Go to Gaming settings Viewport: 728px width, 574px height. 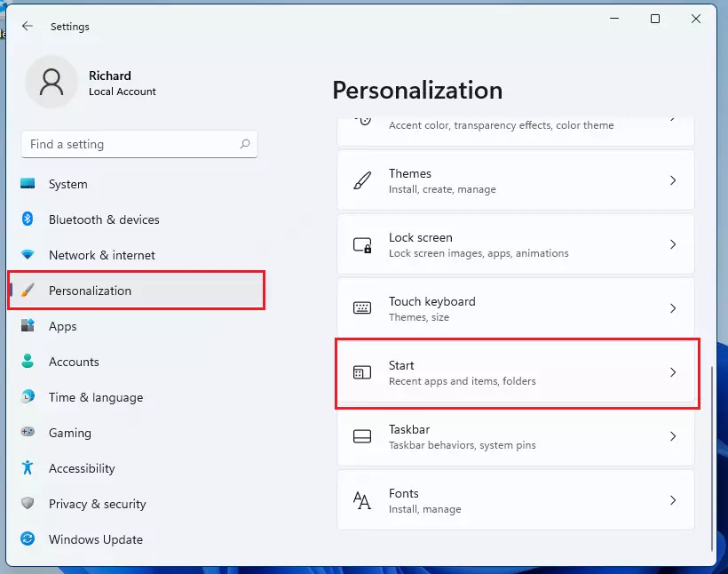tap(137, 432)
